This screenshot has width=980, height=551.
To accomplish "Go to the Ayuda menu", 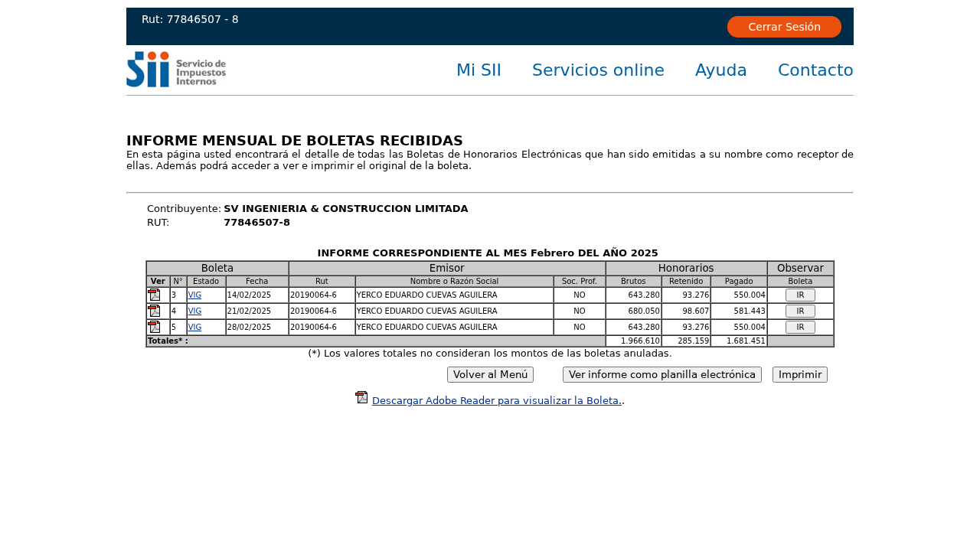I will (x=720, y=70).
